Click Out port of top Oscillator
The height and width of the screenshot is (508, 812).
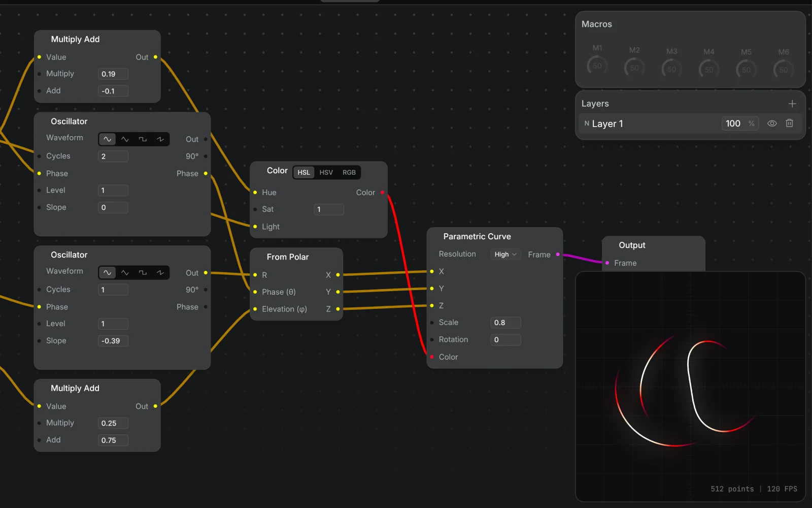206,139
